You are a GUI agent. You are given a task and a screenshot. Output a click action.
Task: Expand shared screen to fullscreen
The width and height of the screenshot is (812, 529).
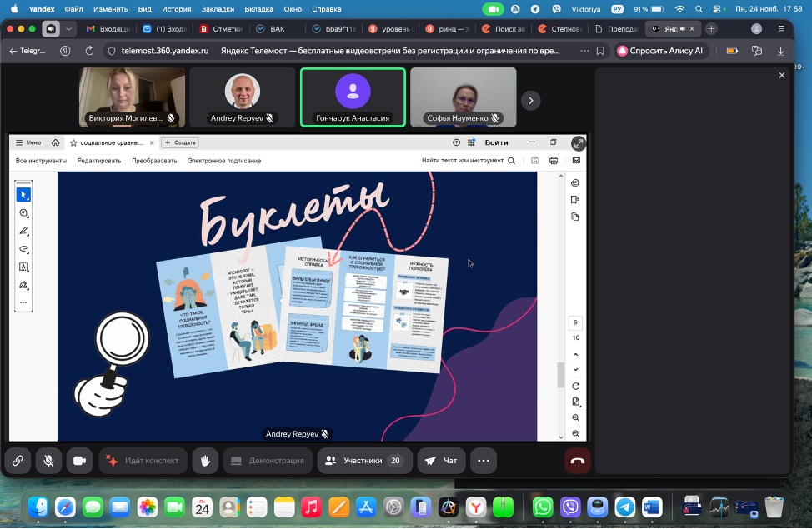pyautogui.click(x=578, y=143)
